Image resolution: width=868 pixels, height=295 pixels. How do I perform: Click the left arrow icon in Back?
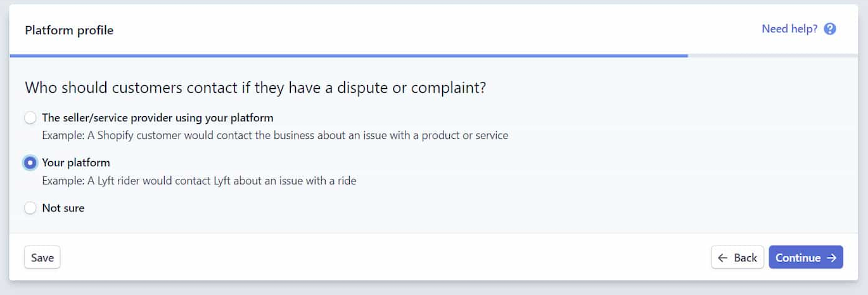723,258
